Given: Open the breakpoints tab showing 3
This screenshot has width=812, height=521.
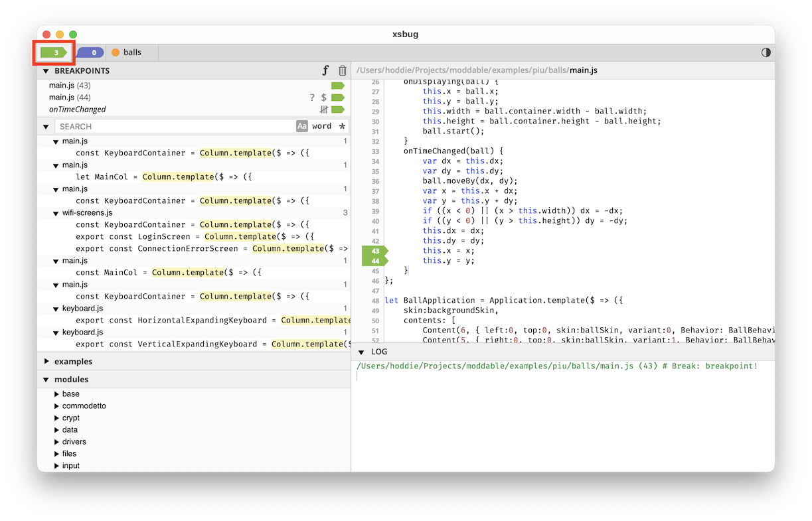Looking at the screenshot, I should pos(53,52).
